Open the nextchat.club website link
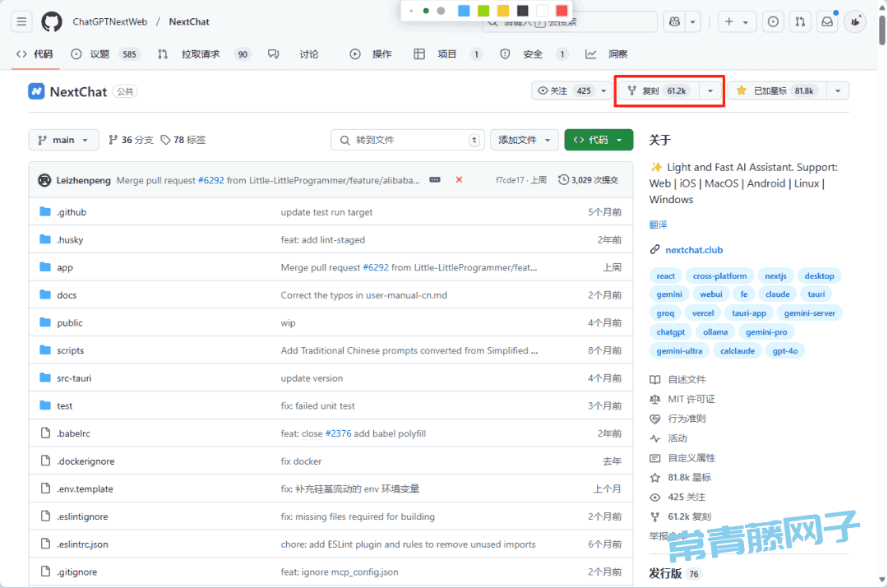 [694, 250]
